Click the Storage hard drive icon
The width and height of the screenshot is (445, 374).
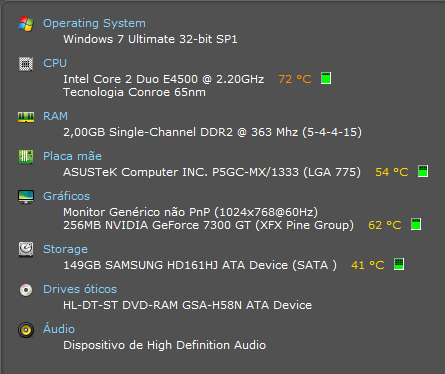[26, 249]
